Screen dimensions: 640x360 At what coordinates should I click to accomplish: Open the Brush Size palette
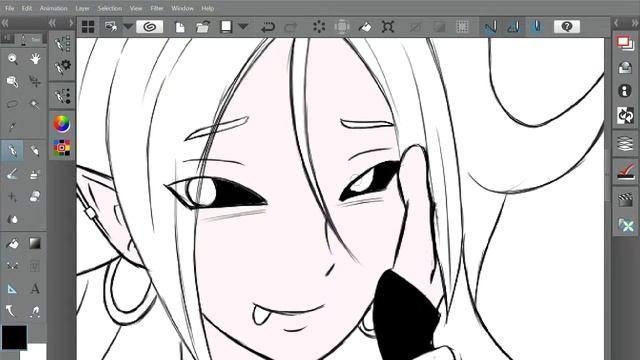[x=62, y=96]
